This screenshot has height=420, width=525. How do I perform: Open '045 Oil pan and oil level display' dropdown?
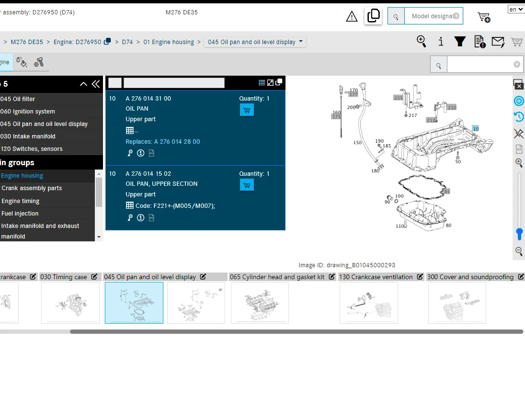coord(255,42)
